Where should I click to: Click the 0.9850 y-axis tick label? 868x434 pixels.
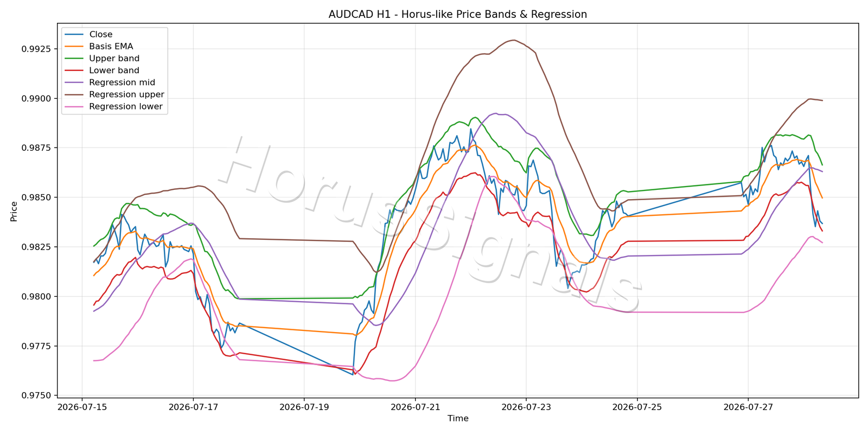36,197
